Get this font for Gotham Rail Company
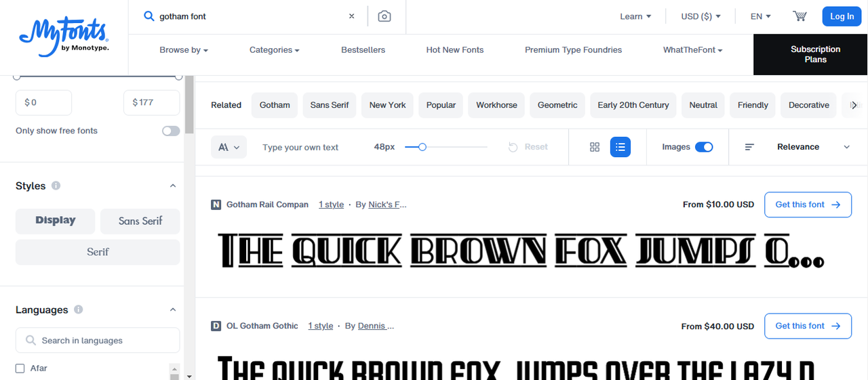The height and width of the screenshot is (380, 868). [808, 205]
